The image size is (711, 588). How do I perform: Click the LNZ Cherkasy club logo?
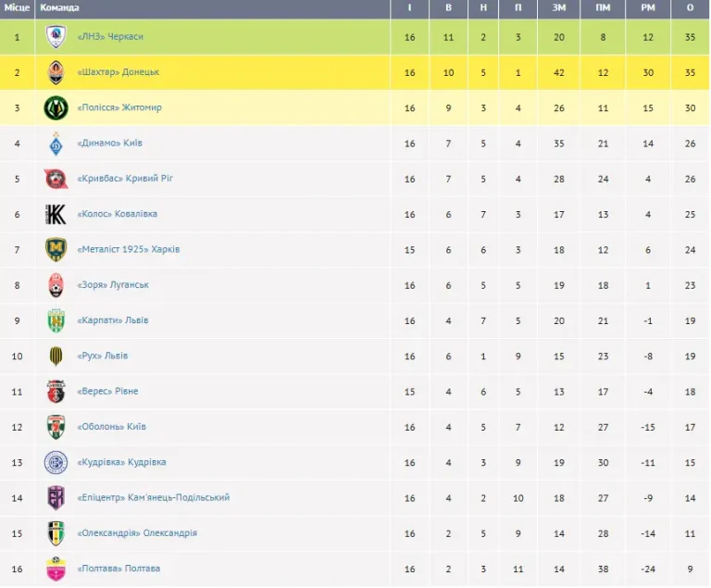pos(56,37)
